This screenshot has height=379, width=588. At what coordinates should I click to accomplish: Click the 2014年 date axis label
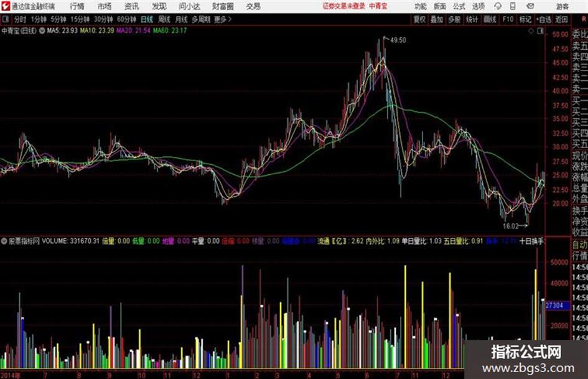pos(10,375)
